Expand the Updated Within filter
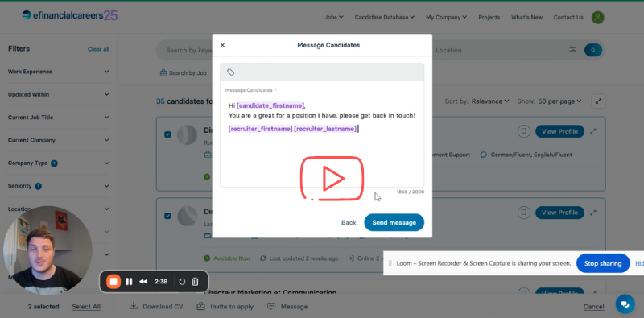The height and width of the screenshot is (318, 644). click(x=59, y=94)
